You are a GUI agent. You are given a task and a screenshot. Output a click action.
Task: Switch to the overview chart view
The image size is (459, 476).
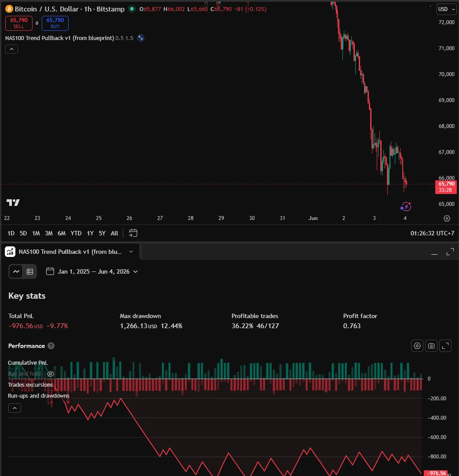tap(16, 271)
